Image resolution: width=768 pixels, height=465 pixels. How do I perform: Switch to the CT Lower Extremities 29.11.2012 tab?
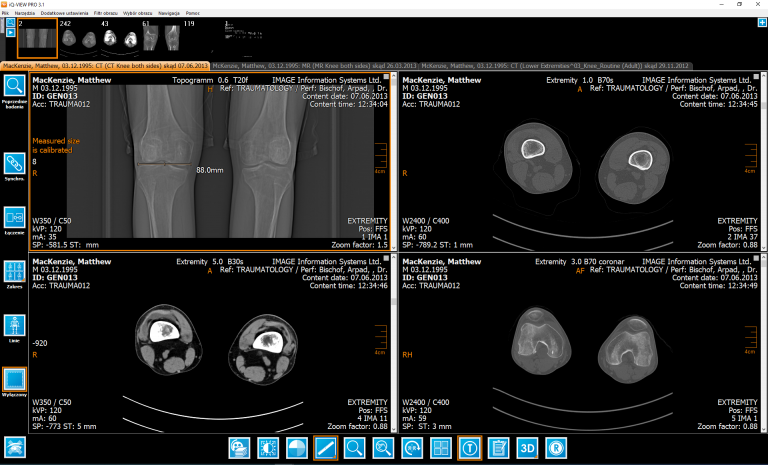tap(556, 66)
